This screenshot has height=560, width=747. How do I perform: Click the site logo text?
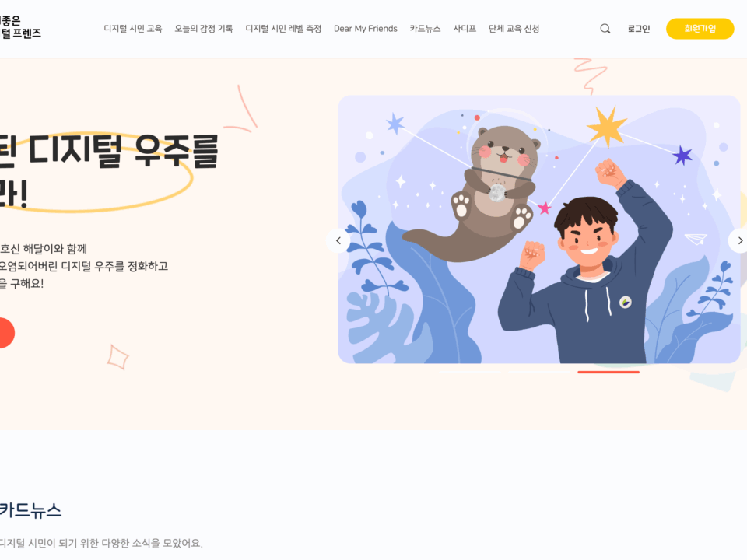20,26
